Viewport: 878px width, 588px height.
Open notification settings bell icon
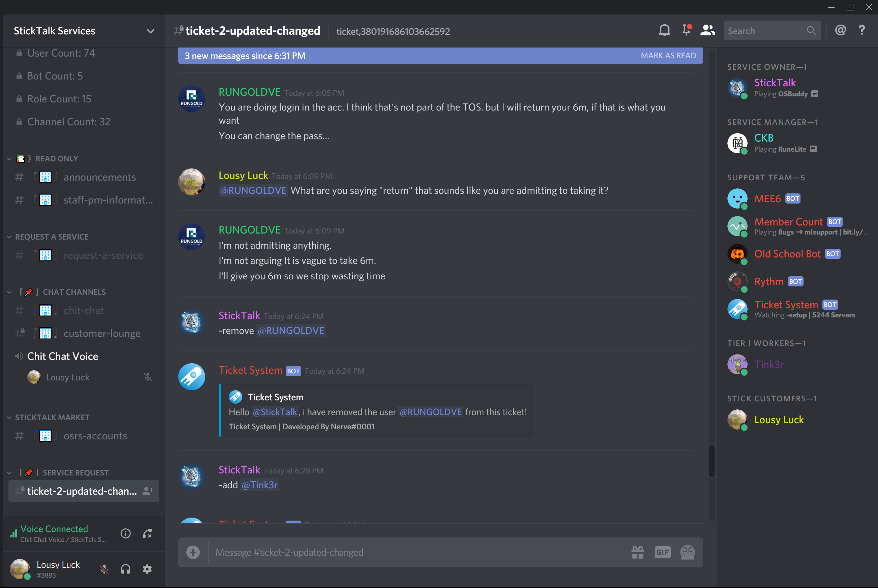coord(664,30)
